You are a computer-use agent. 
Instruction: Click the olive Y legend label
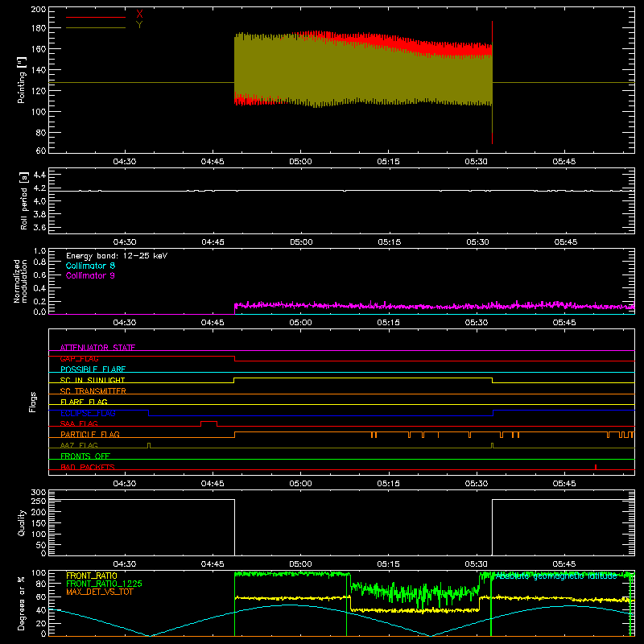coord(139,25)
